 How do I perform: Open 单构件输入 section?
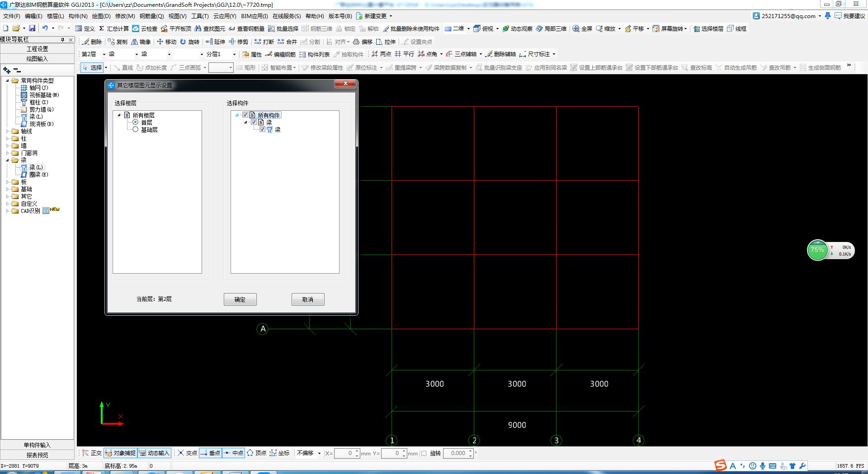37,445
